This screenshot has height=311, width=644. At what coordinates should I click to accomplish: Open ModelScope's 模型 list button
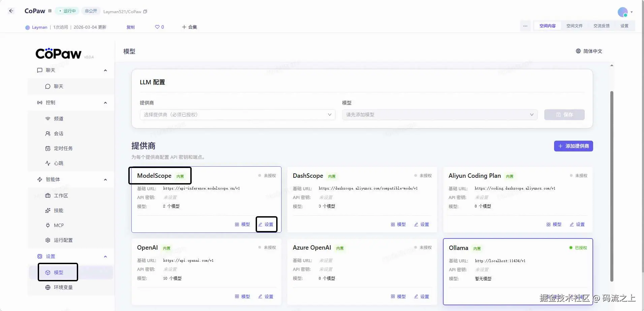[243, 225]
